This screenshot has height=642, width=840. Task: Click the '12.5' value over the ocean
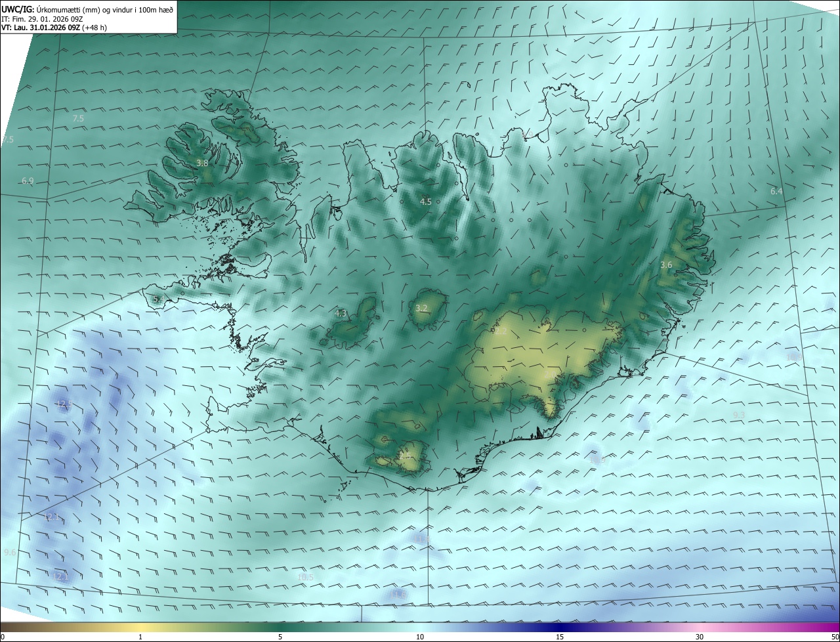coord(64,404)
